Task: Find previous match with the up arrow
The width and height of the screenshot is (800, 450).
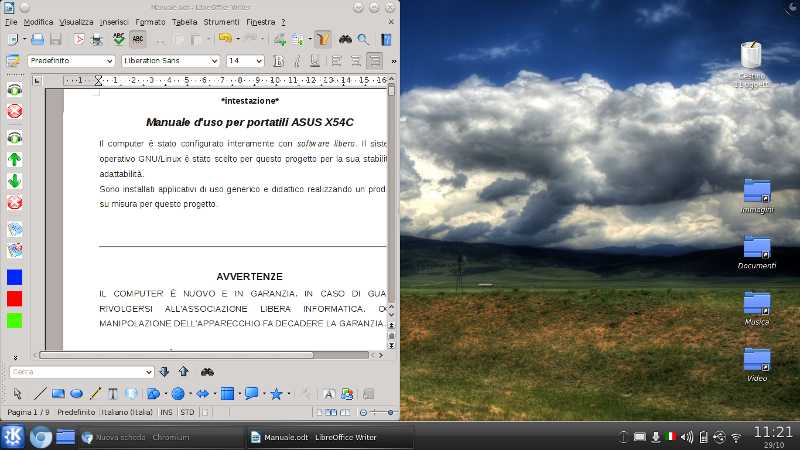Action: 184,371
